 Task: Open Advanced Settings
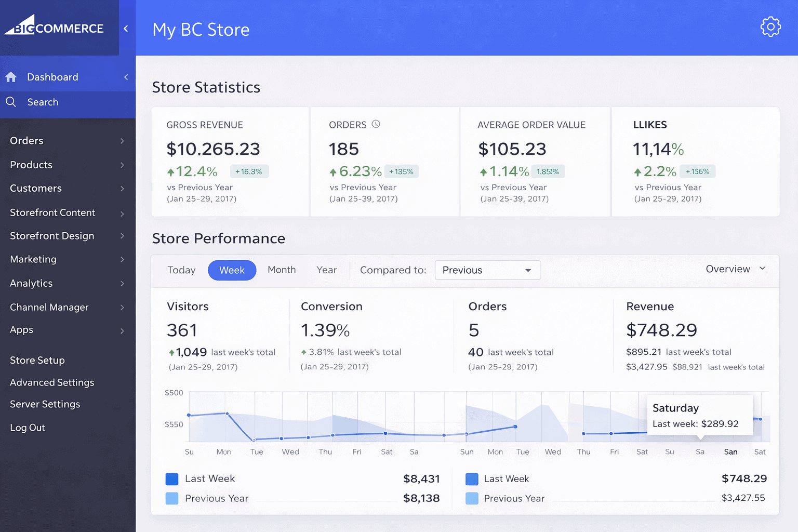(x=51, y=382)
